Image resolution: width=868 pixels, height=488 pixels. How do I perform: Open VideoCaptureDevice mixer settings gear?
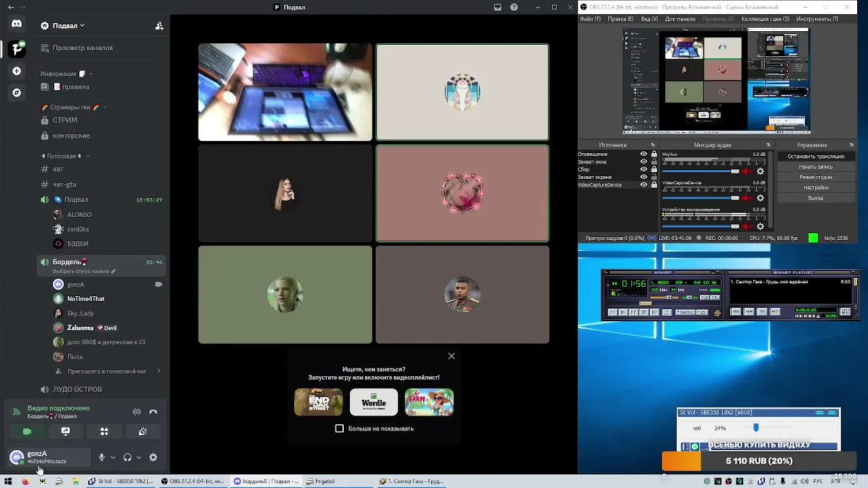(760, 198)
